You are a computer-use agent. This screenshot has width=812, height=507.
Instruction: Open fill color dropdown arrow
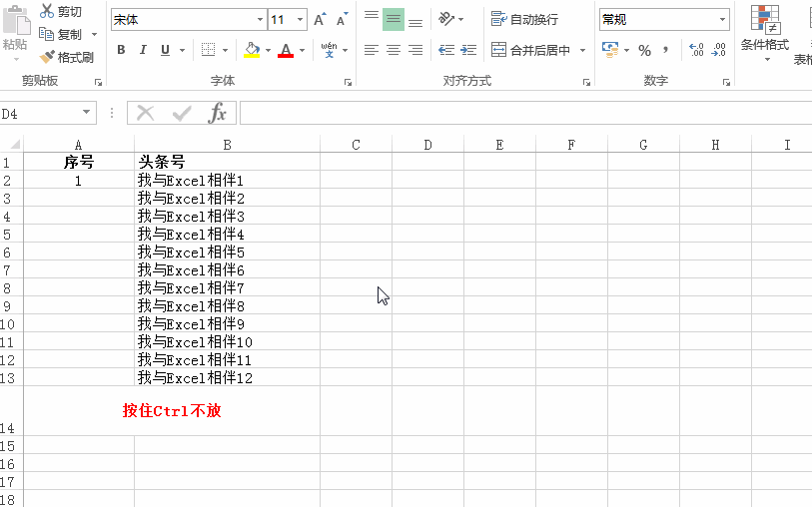point(269,50)
